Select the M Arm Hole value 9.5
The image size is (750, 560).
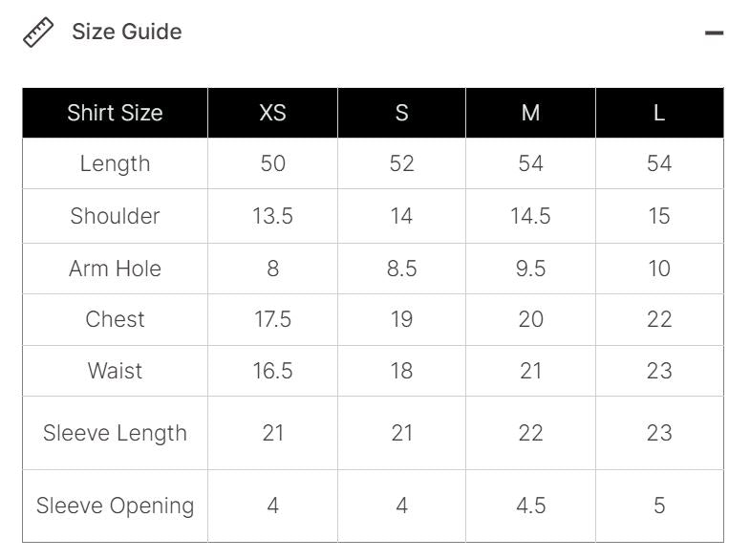pyautogui.click(x=530, y=269)
